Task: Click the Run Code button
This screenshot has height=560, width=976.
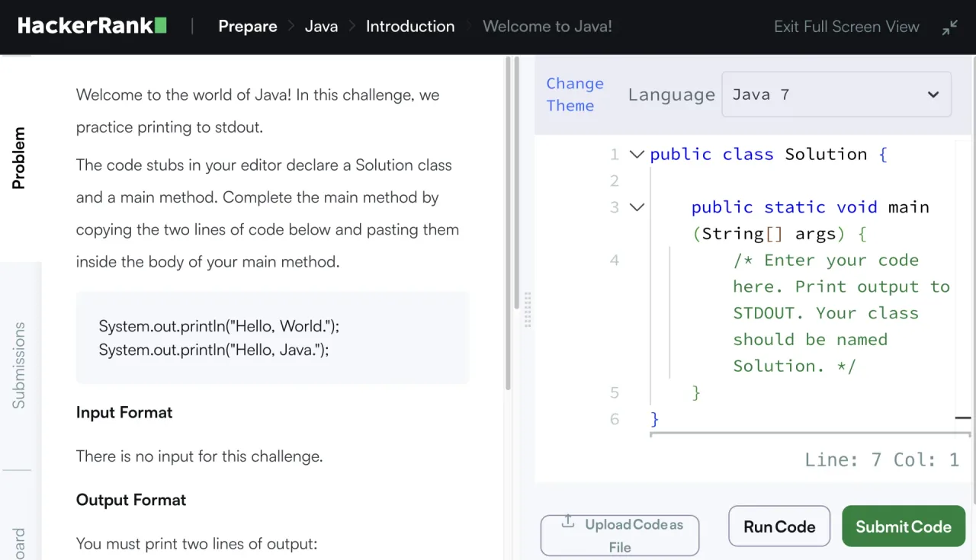Action: [779, 526]
